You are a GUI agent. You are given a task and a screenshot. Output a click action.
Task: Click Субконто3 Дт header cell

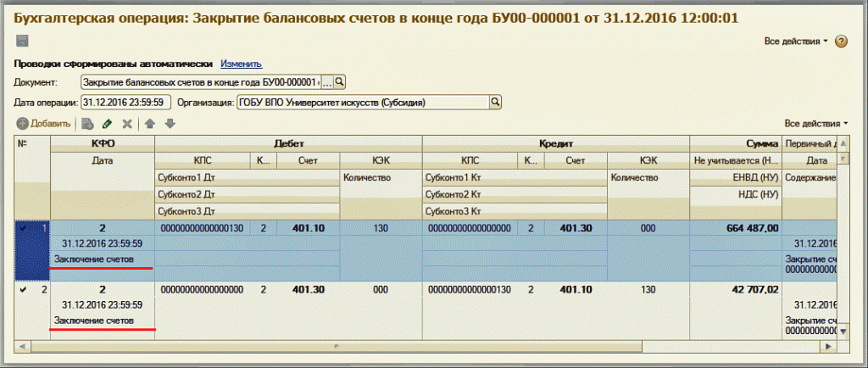(x=247, y=211)
